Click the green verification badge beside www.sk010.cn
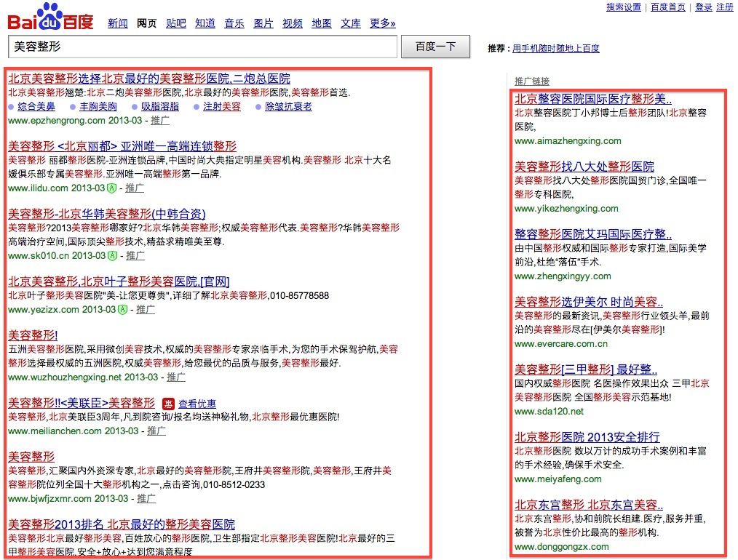The height and width of the screenshot is (560, 738). tap(112, 256)
